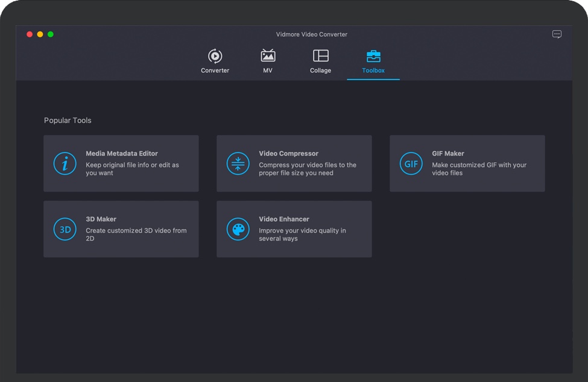
Task: Launch Video Compressor via its title
Action: tap(288, 154)
